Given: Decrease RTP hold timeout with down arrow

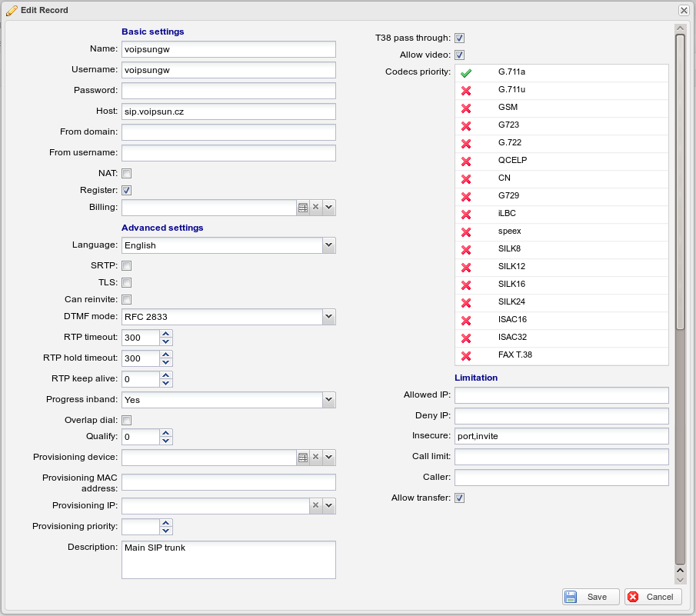Looking at the screenshot, I should tap(166, 362).
